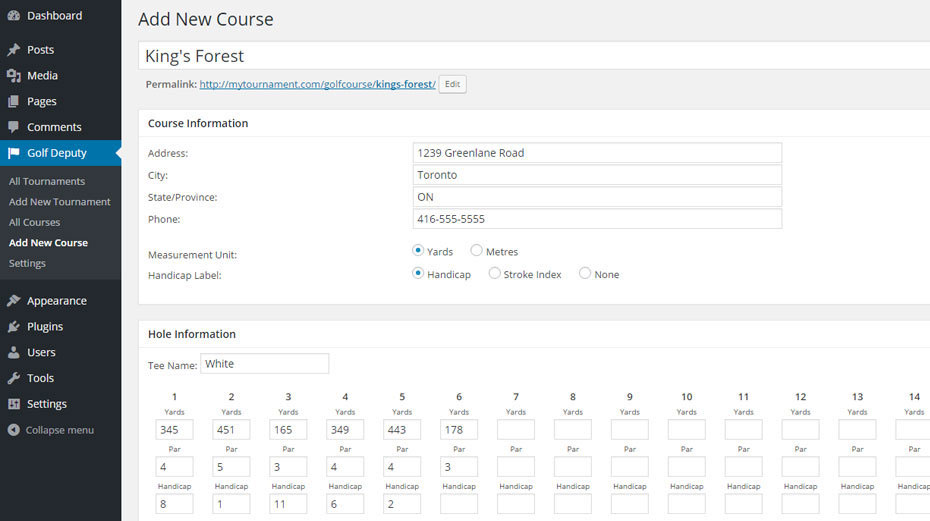Click the Golf Deputy flag icon
The width and height of the screenshot is (930, 521).
[14, 153]
